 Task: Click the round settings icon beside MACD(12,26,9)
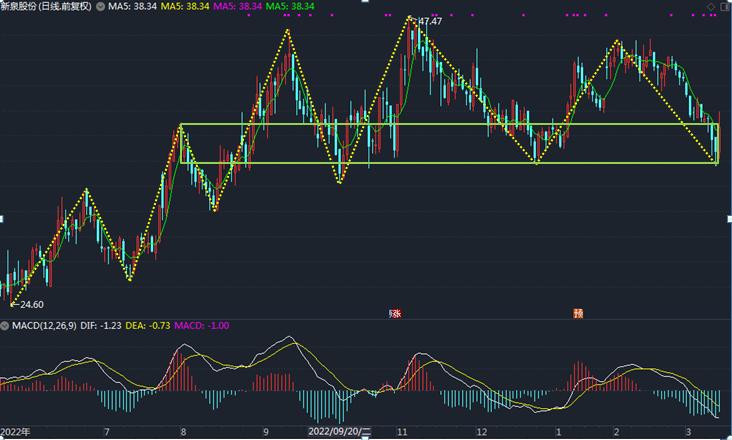coord(5,326)
